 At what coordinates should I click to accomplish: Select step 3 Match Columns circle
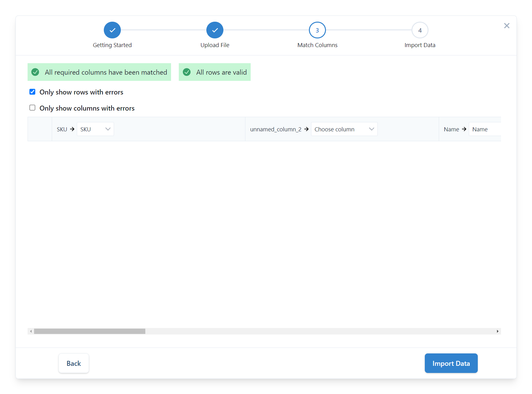click(x=317, y=30)
